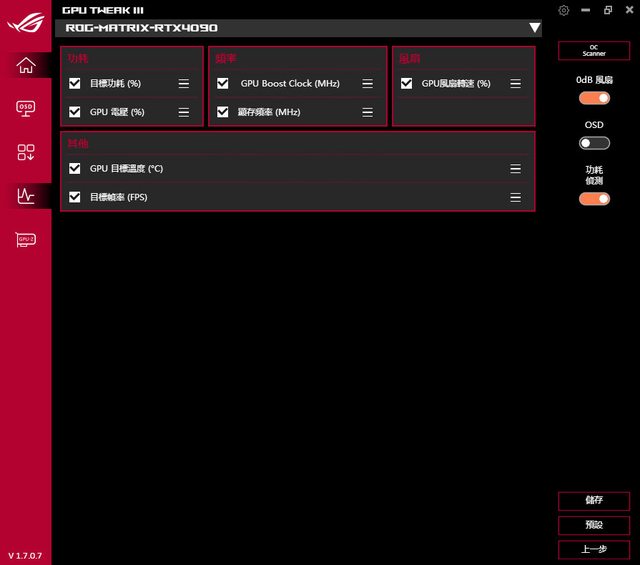Open the monitoring graph sidebar icon
640x565 pixels.
(x=26, y=196)
